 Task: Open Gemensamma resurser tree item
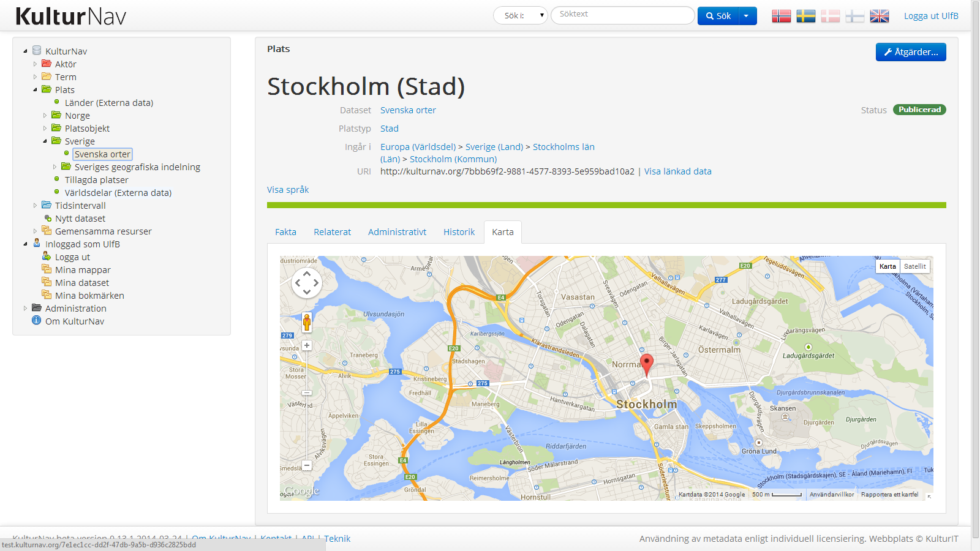tap(104, 231)
